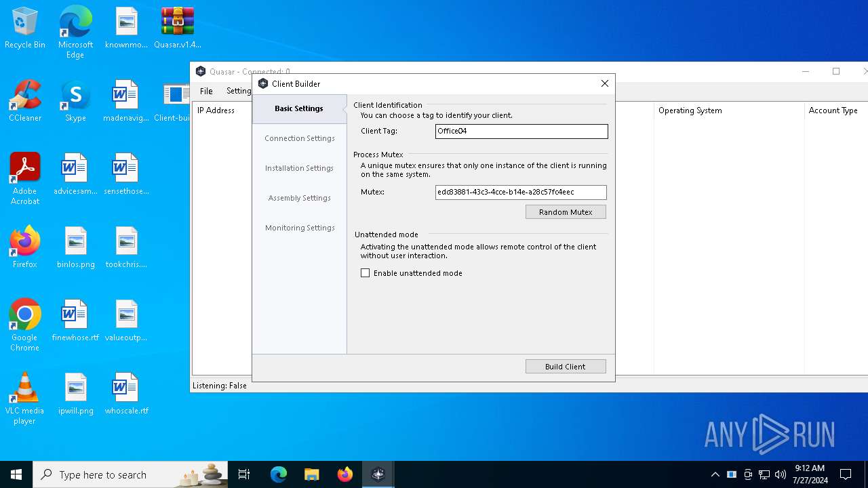This screenshot has width=868, height=488.
Task: Open Firefox desktop shortcut
Action: coord(25,248)
